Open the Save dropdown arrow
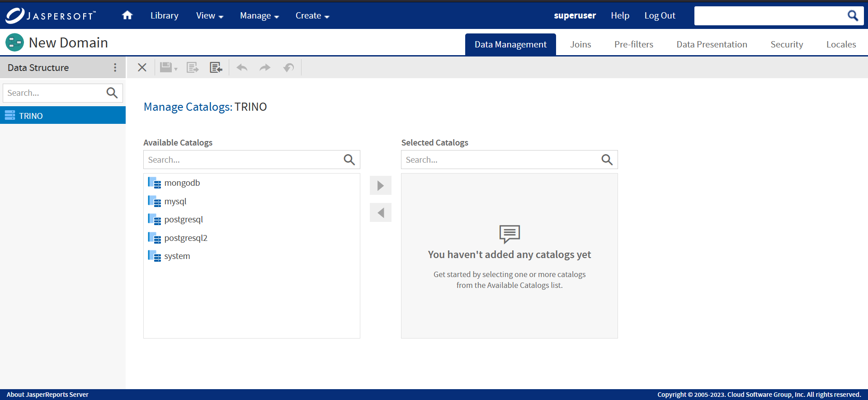 pyautogui.click(x=176, y=69)
